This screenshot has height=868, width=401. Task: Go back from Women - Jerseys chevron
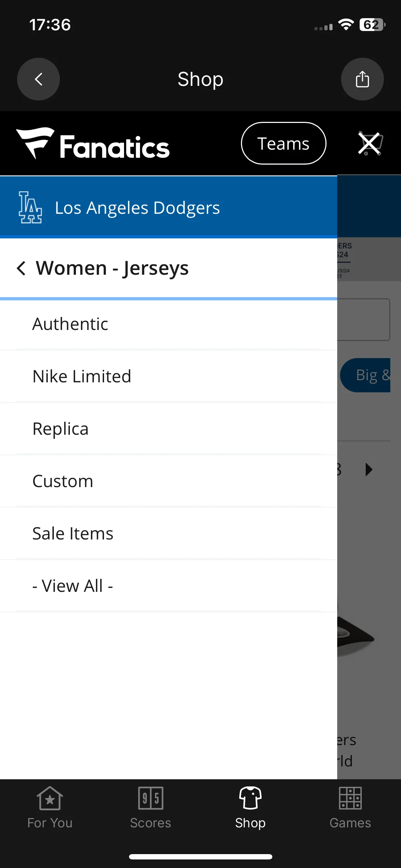[x=21, y=268]
